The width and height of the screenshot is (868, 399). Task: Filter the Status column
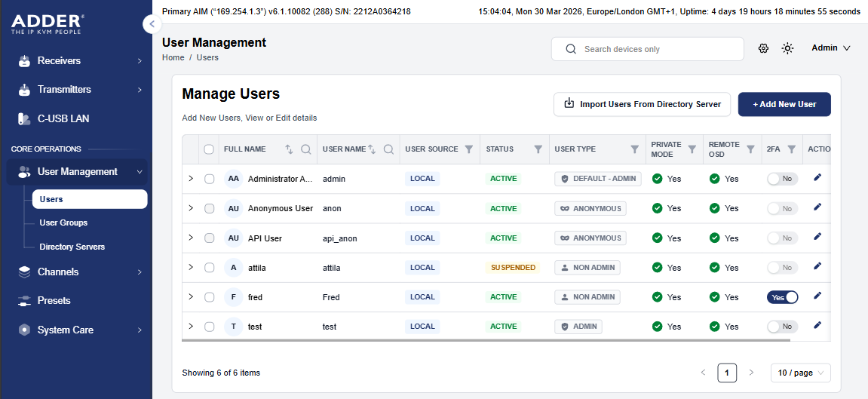pos(538,149)
